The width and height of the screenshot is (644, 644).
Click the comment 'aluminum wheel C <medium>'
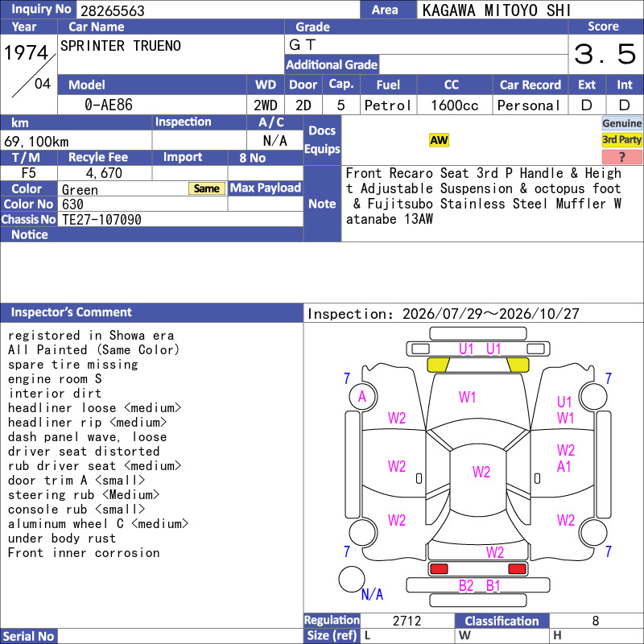pos(97,524)
